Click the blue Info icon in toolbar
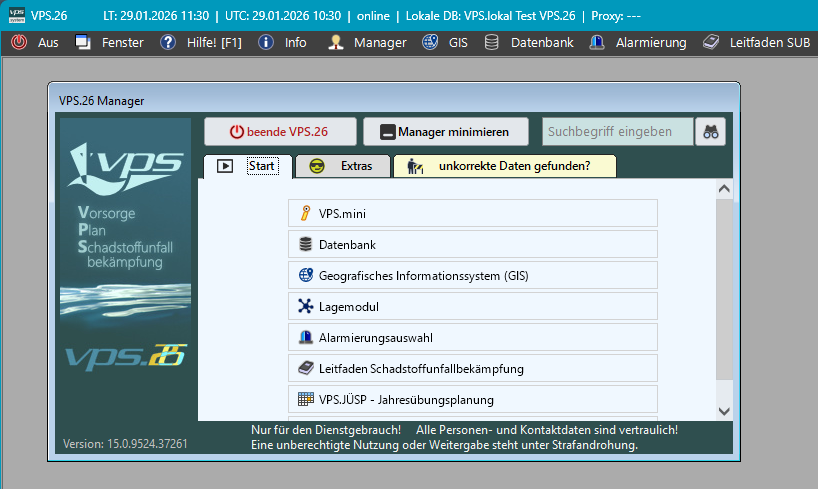 266,43
